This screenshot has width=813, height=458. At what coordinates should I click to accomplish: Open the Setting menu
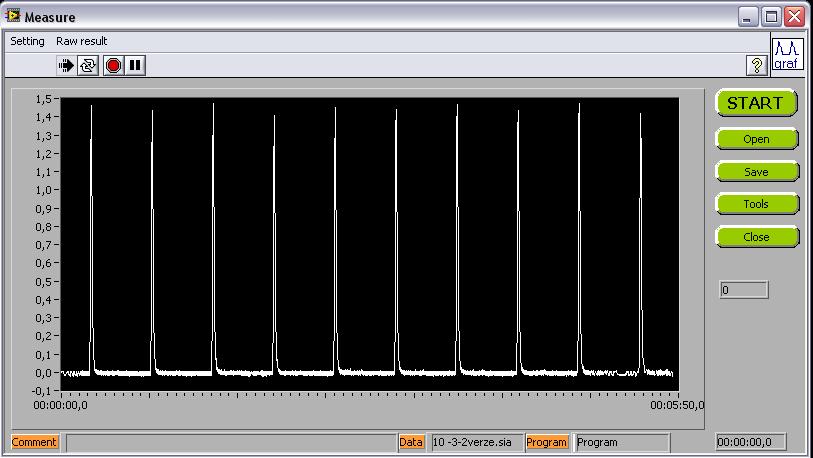pyautogui.click(x=27, y=41)
